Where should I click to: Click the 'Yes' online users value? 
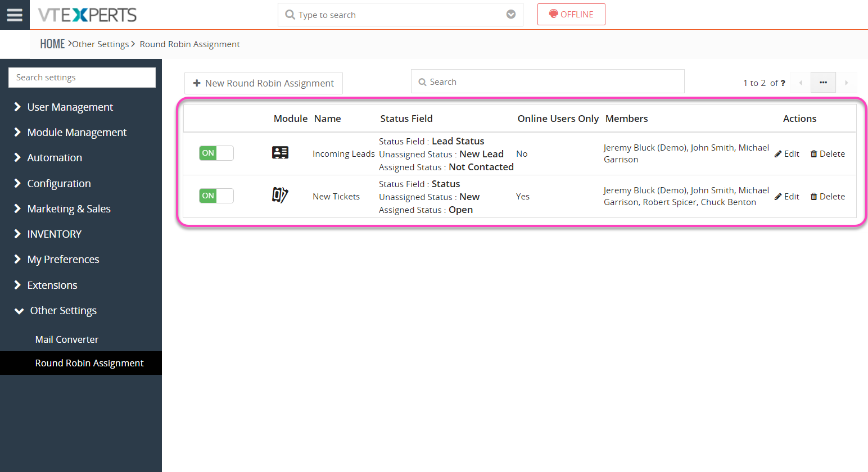click(523, 197)
